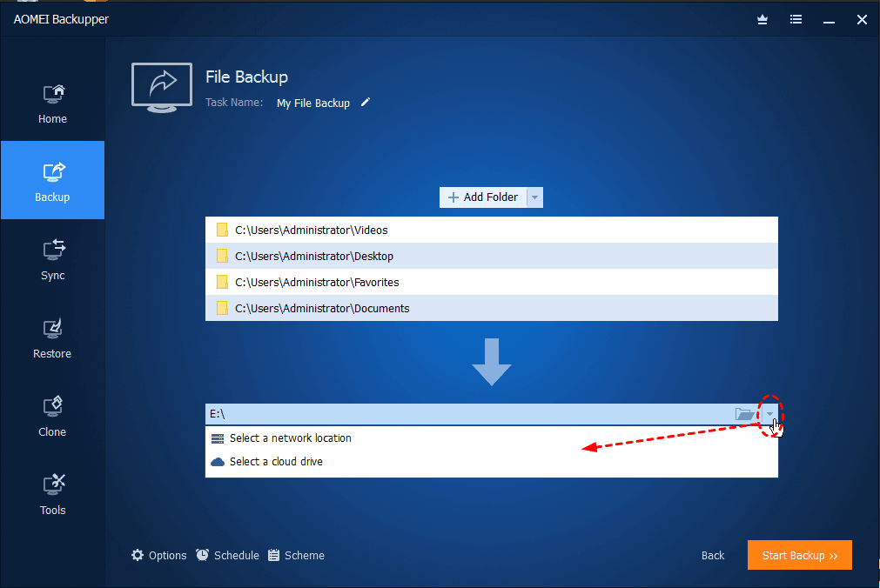Click the crown upgrade icon
Viewport: 880px width, 588px height.
762,20
